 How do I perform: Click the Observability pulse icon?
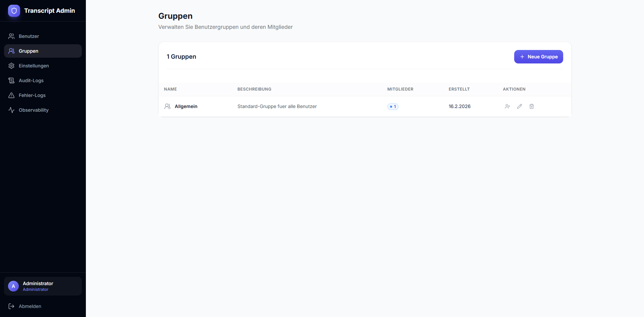(x=11, y=110)
